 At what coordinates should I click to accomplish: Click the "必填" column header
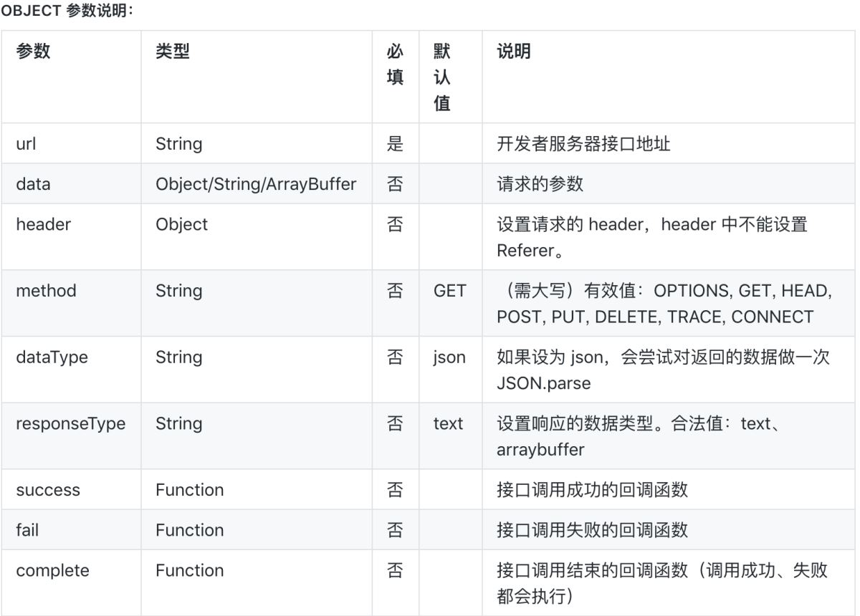(x=395, y=64)
